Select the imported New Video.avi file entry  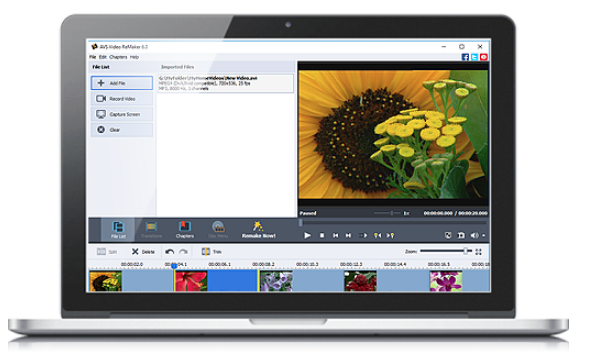(225, 83)
